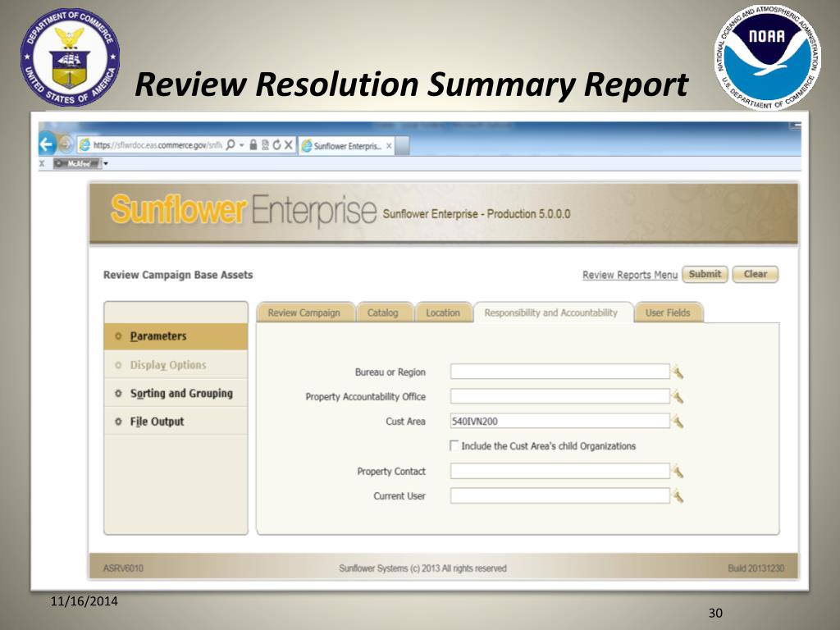This screenshot has height=630, width=840.
Task: Check Include the Cust Area's child Organizations
Action: [x=454, y=445]
